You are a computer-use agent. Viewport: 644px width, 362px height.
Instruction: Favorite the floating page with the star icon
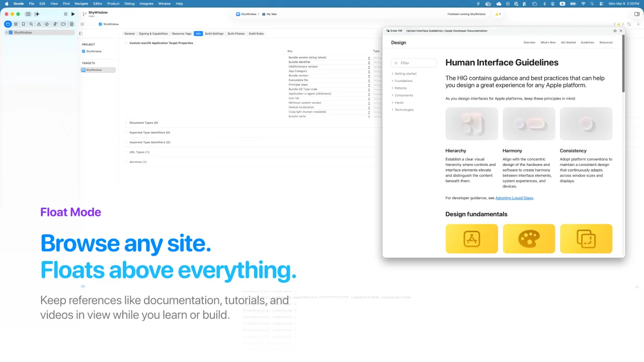click(x=615, y=31)
